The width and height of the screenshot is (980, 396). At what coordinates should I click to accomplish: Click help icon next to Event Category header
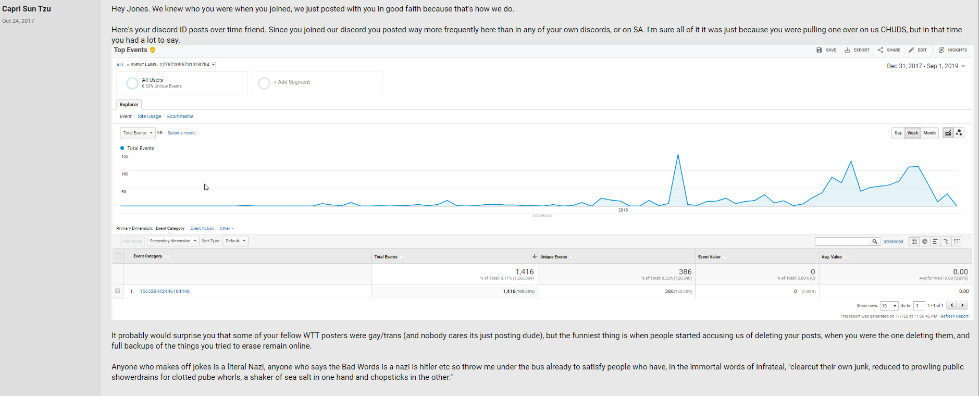pyautogui.click(x=167, y=256)
